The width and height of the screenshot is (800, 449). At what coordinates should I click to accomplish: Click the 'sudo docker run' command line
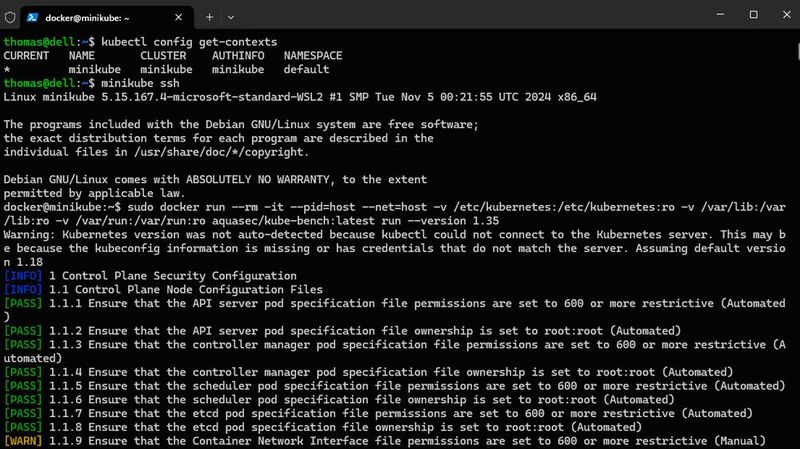pyautogui.click(x=394, y=214)
